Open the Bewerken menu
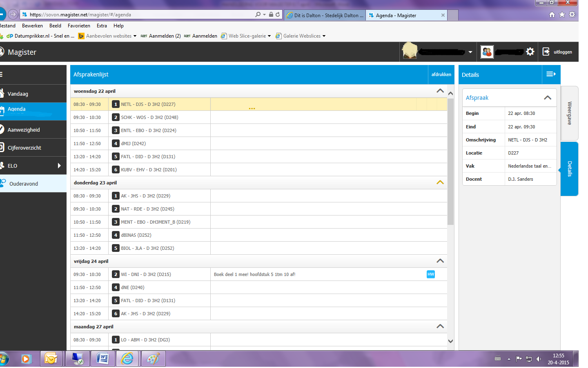This screenshot has width=588, height=368. tap(32, 26)
